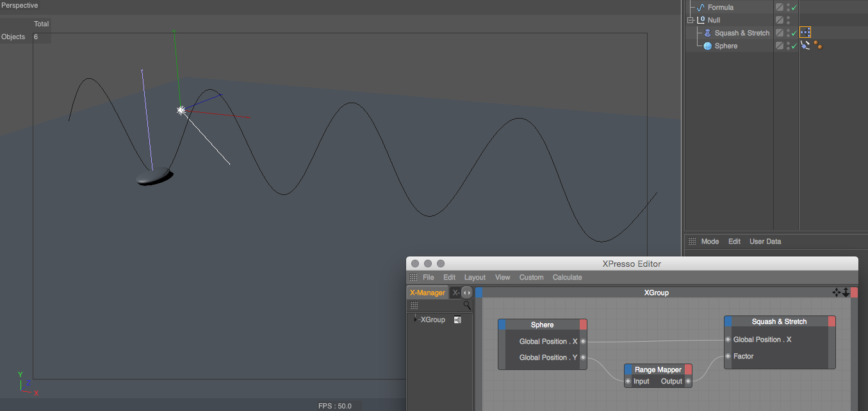Disable the Formula object's green checkmark

point(794,7)
